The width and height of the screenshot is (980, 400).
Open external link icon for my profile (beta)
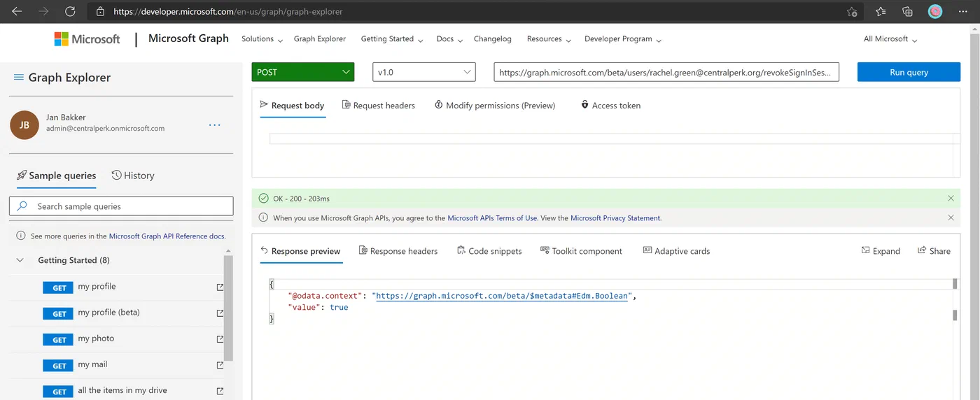click(220, 313)
